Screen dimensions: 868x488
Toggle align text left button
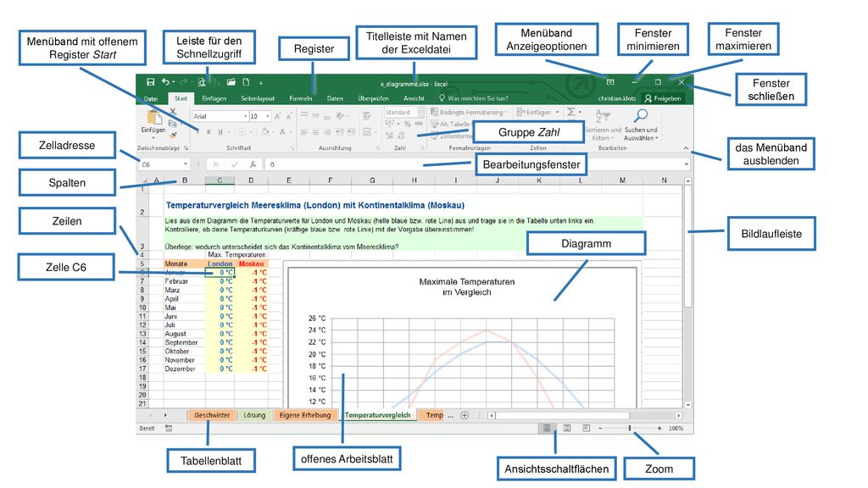click(x=304, y=132)
